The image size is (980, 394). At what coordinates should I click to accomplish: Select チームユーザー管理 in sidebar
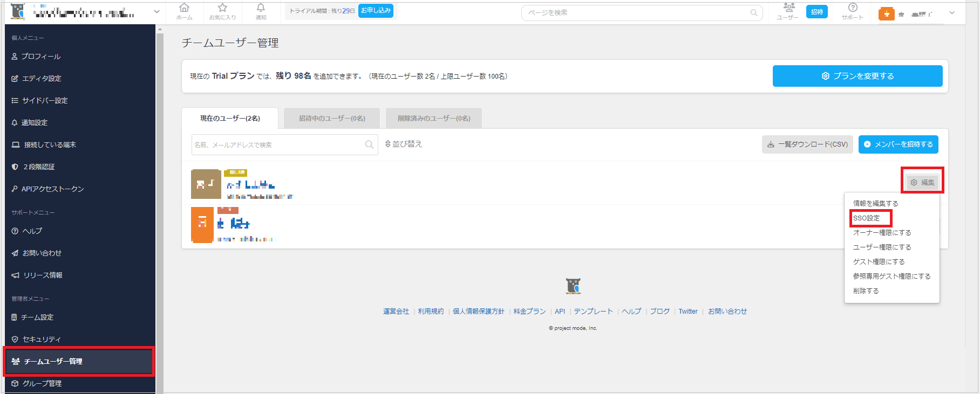pos(79,361)
